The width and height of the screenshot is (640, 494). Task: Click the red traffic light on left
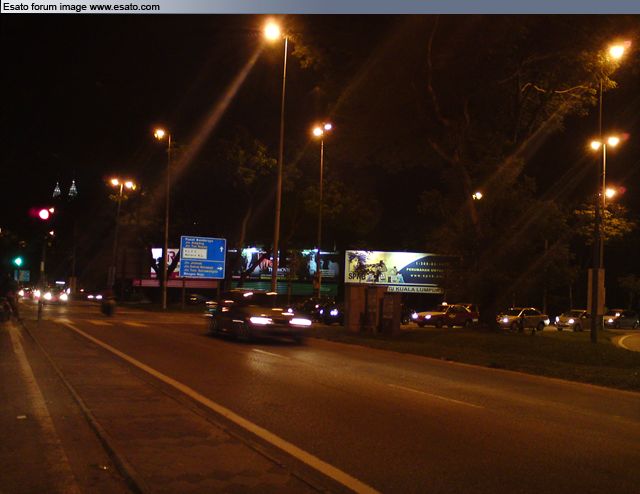click(43, 213)
